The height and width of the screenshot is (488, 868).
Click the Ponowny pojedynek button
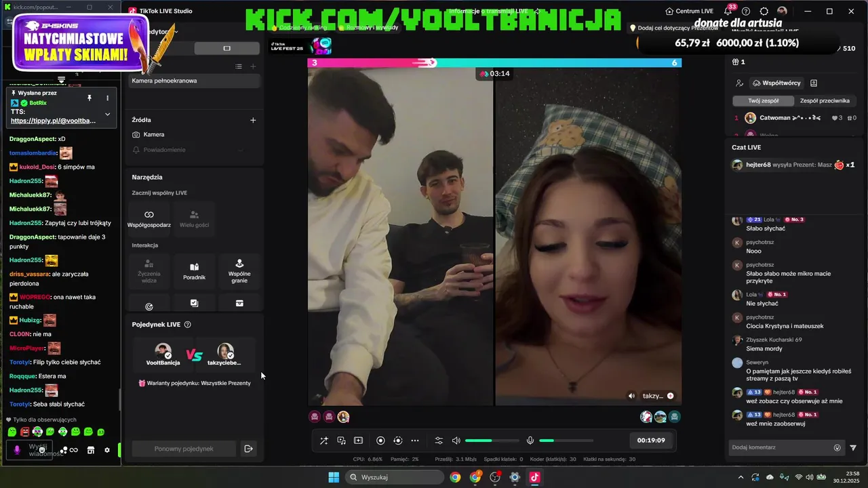pos(184,449)
